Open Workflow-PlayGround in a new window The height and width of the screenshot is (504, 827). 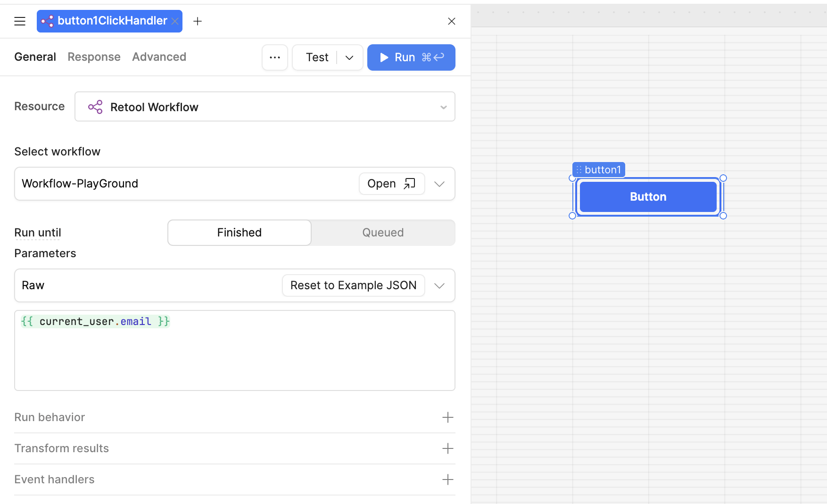tap(391, 184)
